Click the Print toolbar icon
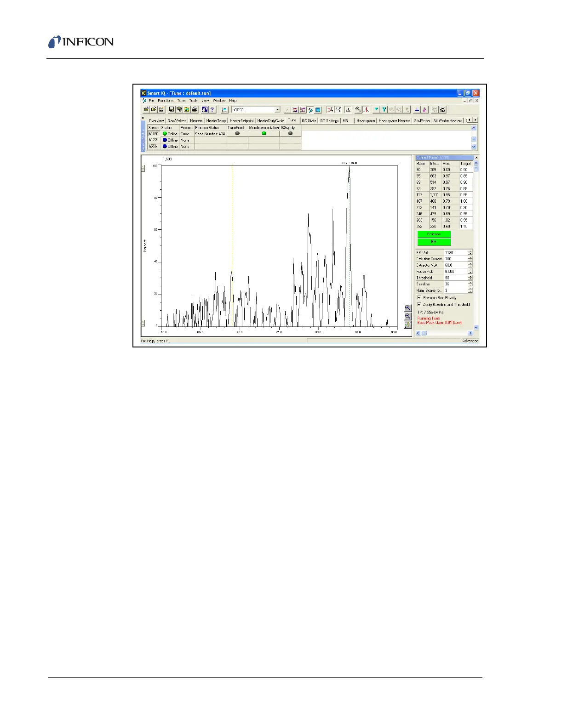 (x=194, y=109)
